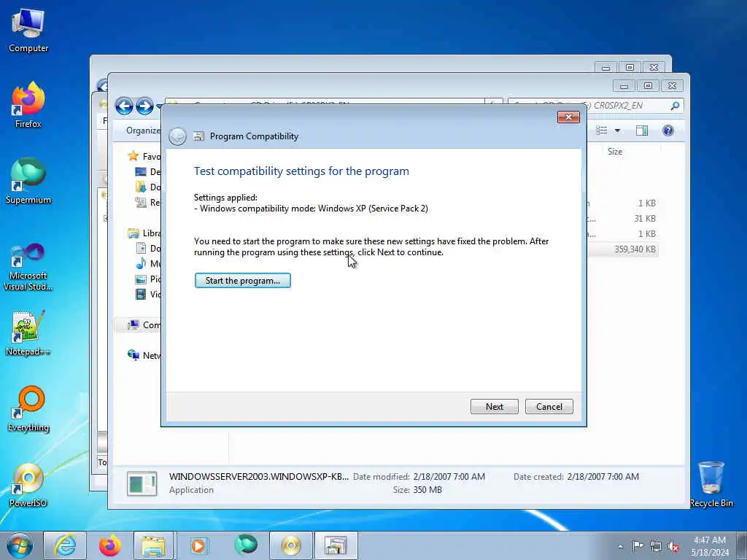
Task: Click the file thumbnail in details pane
Action: 142,484
